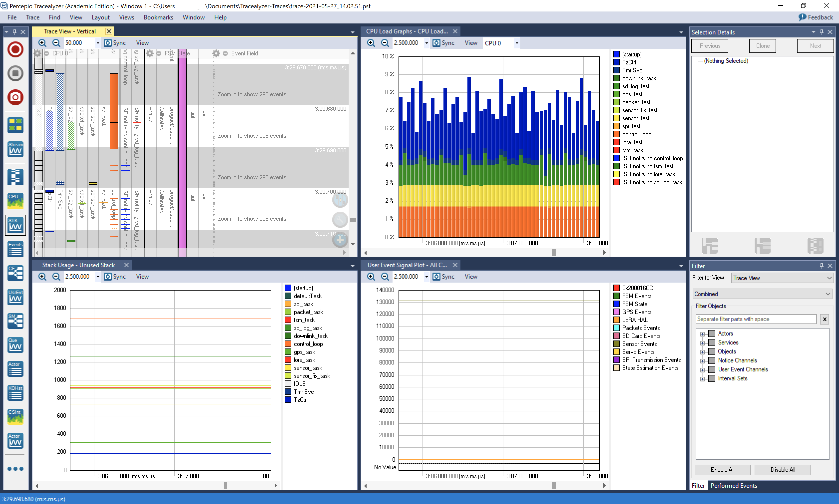Click the control_loop orange color swatch
The width and height of the screenshot is (839, 504).
pos(616,135)
